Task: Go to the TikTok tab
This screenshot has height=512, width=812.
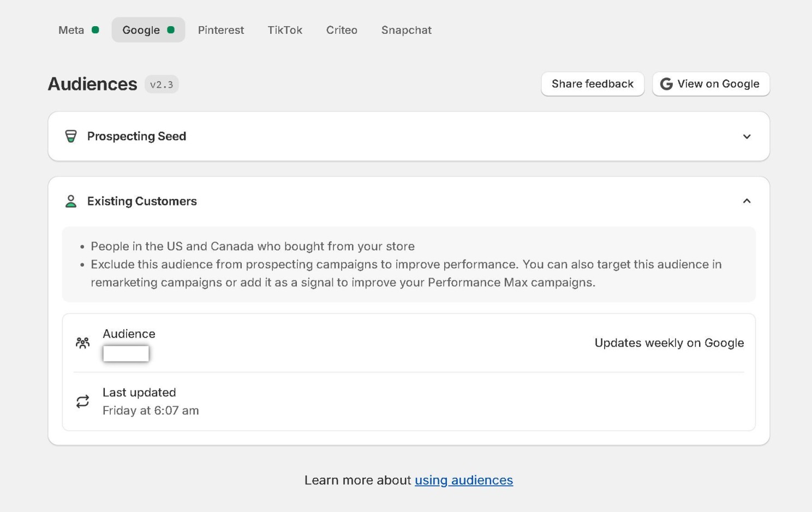Action: tap(285, 30)
